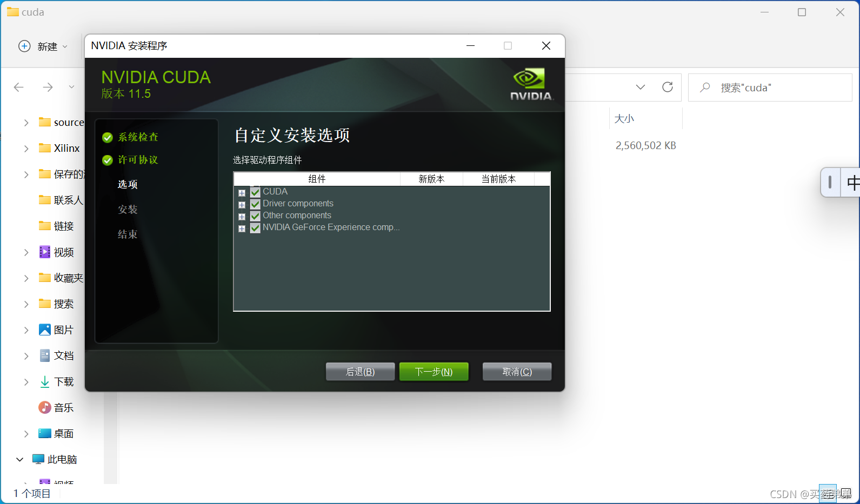Close the NVIDIA installer window
This screenshot has height=504, width=860.
[546, 46]
